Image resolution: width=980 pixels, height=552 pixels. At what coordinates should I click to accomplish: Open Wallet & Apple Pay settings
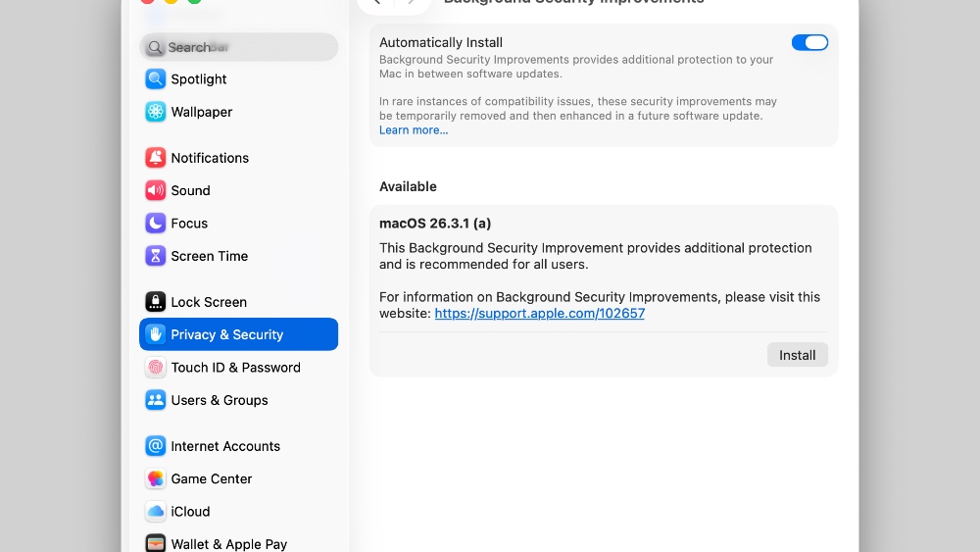(x=228, y=543)
